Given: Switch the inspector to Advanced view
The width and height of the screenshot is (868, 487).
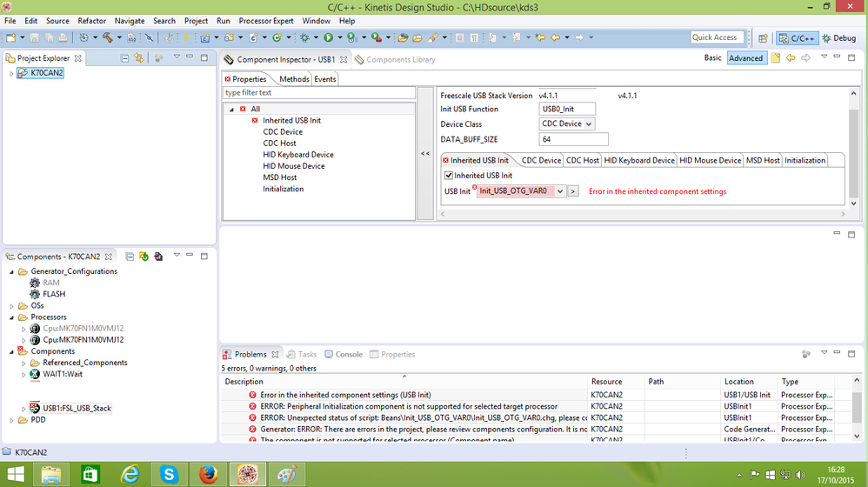Looking at the screenshot, I should 745,58.
